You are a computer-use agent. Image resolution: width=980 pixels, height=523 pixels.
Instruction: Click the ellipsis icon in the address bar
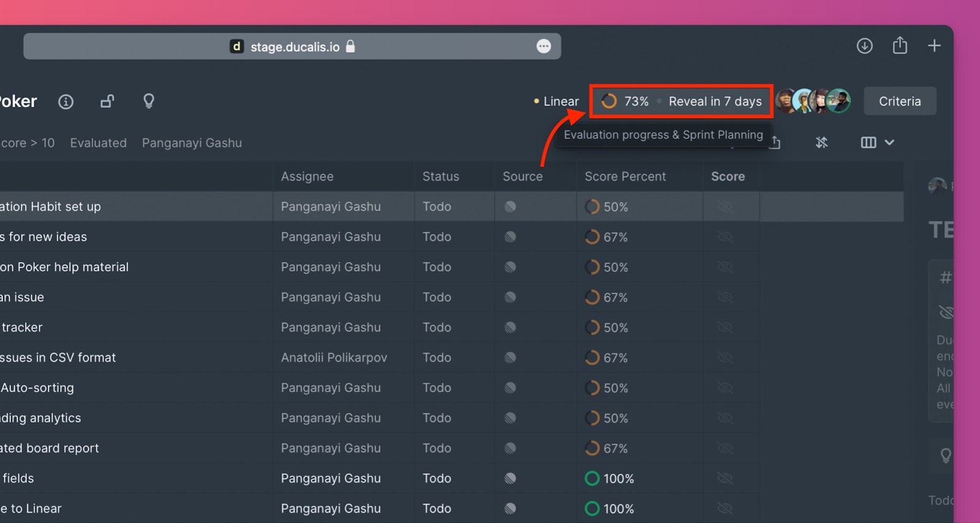[x=543, y=47]
